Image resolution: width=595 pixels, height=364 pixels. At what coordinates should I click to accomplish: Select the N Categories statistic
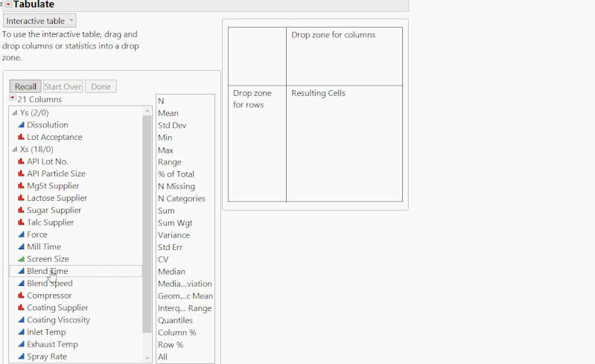pos(182,198)
